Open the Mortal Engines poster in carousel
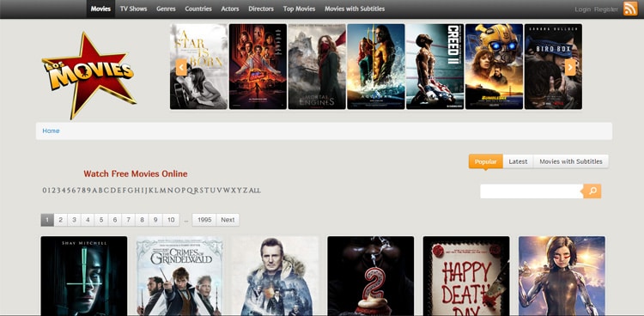Image resolution: width=644 pixels, height=316 pixels. pyautogui.click(x=317, y=67)
